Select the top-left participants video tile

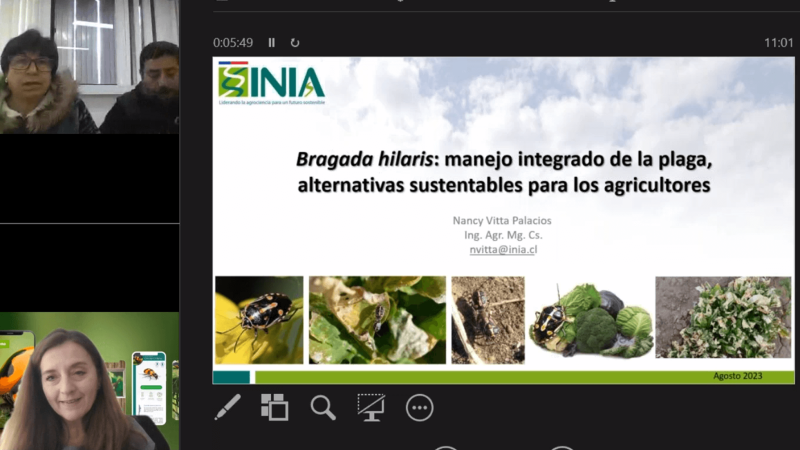point(89,67)
